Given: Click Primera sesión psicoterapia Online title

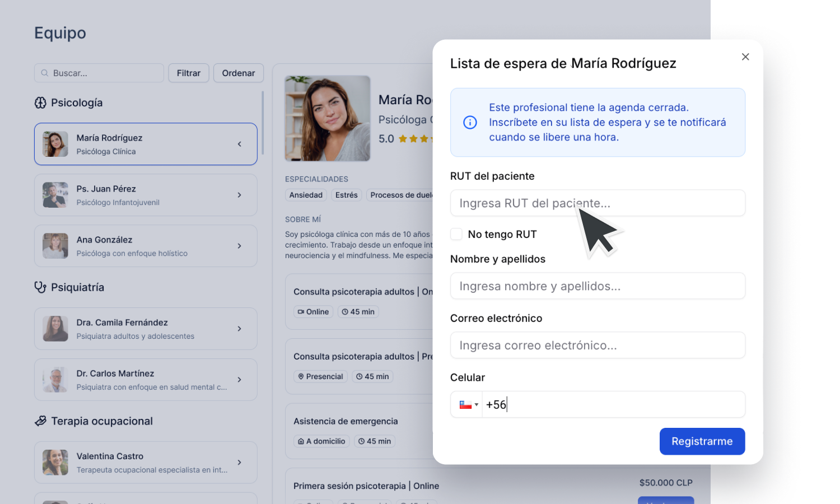Looking at the screenshot, I should [x=366, y=486].
